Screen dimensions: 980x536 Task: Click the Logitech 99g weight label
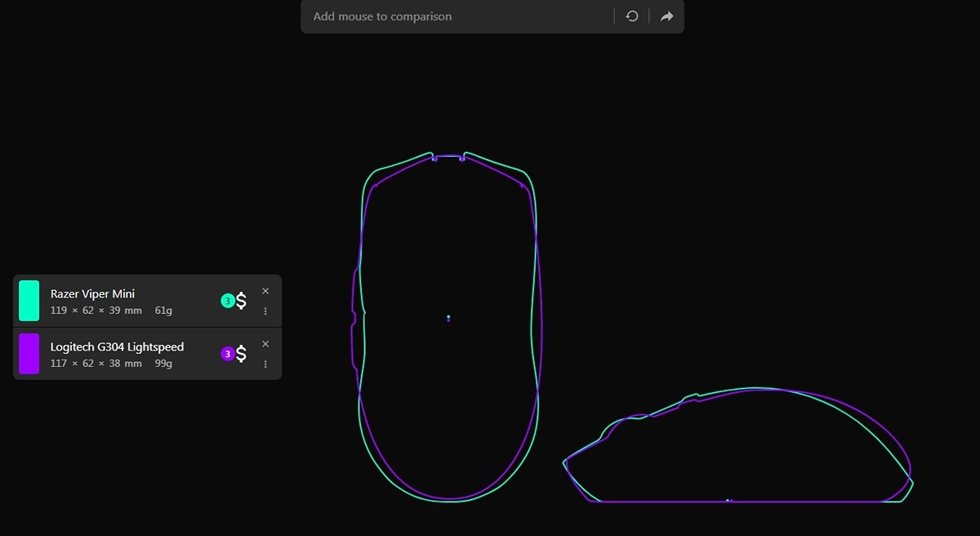(x=163, y=364)
